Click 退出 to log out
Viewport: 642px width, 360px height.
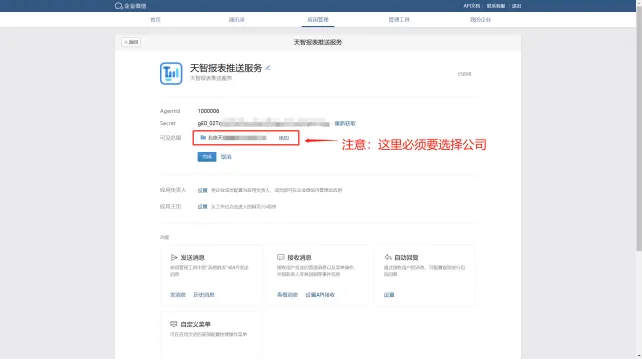[517, 6]
